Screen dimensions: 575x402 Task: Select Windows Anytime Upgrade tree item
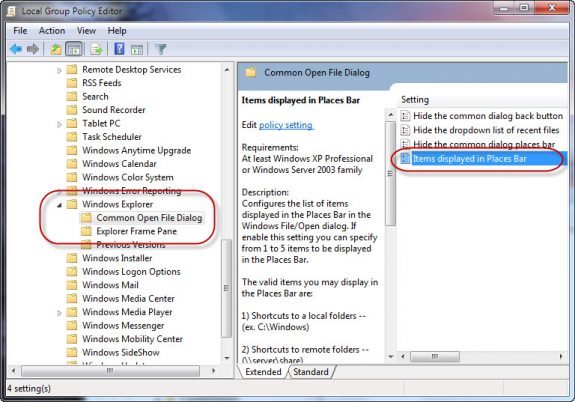click(x=136, y=150)
